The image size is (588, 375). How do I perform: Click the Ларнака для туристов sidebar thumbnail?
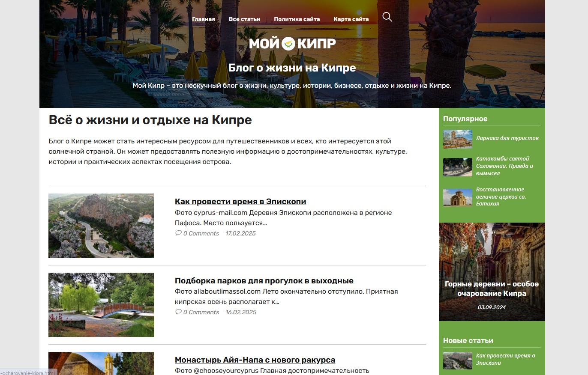tap(458, 139)
